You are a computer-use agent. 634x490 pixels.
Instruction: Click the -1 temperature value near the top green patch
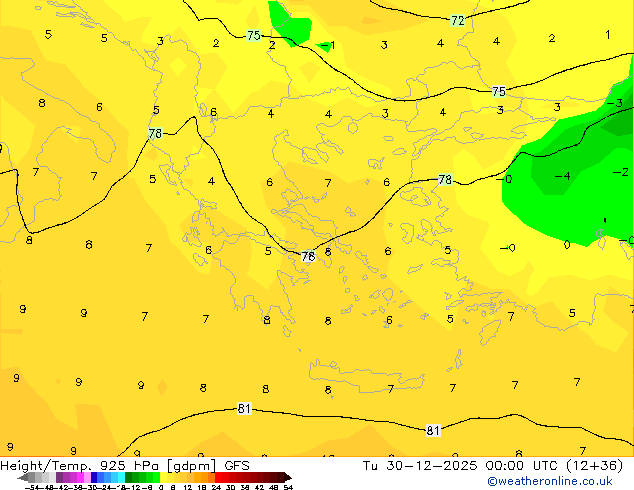coord(328,45)
